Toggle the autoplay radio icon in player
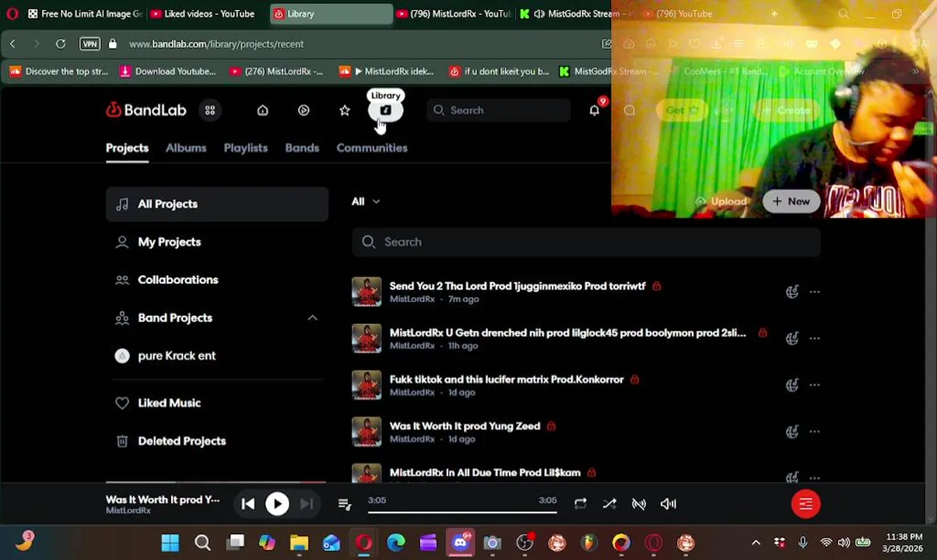 click(x=639, y=504)
